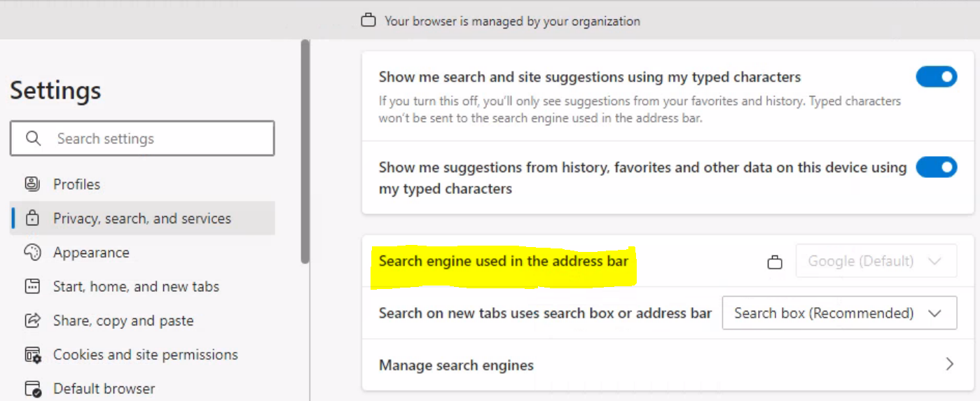Click the Cookies and site permissions icon
The image size is (980, 401).
32,355
